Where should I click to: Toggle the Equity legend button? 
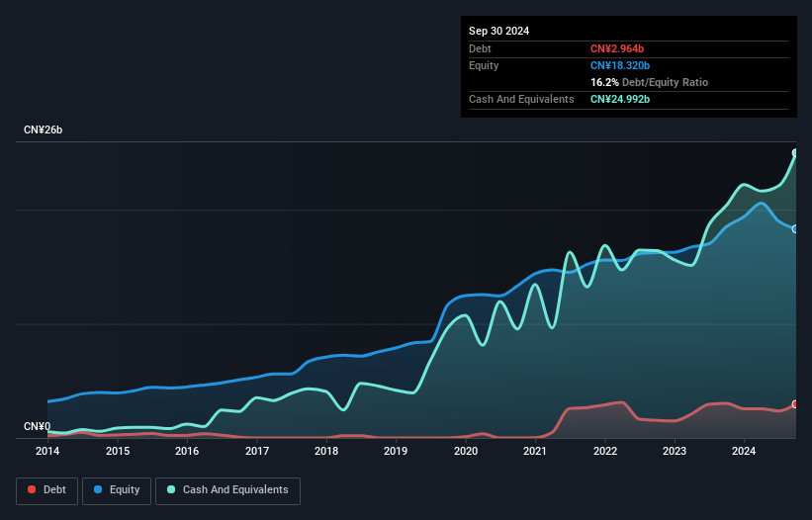click(117, 491)
